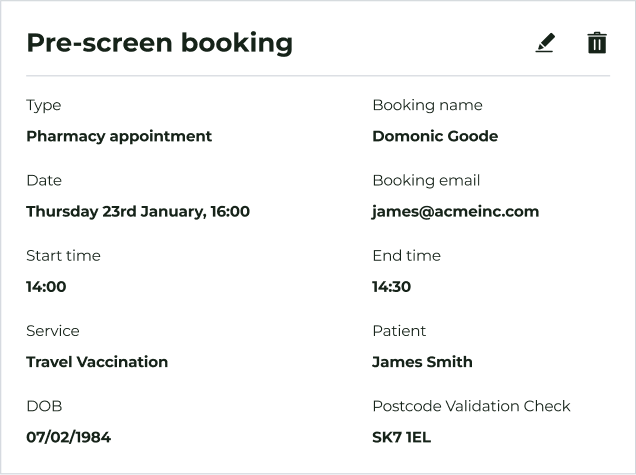The image size is (636, 475).
Task: Click the booking name Domonic Goode
Action: click(435, 136)
